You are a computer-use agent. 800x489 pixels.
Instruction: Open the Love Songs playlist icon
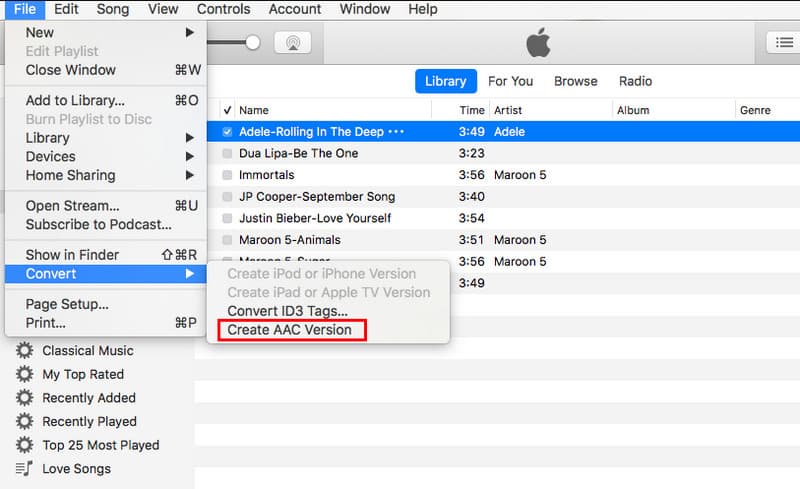(x=24, y=469)
